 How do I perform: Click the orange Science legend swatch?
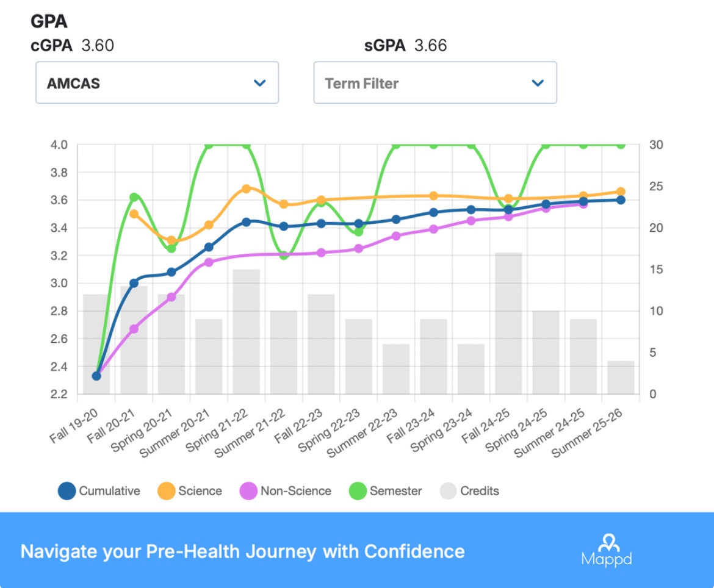point(167,491)
